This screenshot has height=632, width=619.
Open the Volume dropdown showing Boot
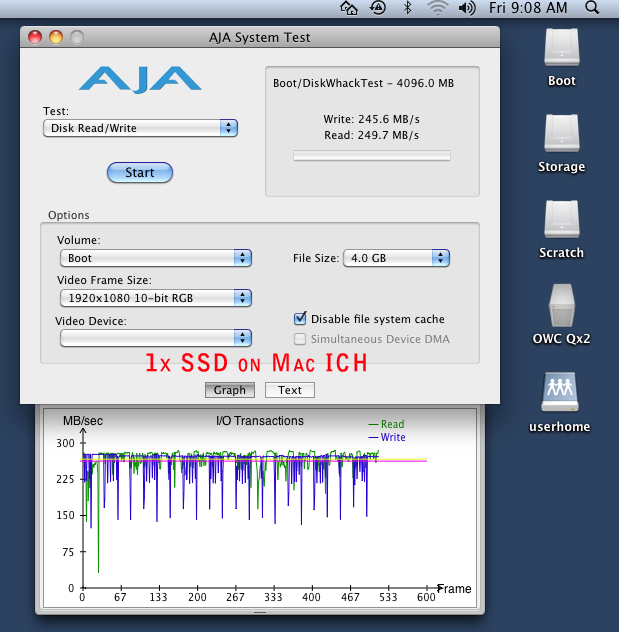(156, 258)
